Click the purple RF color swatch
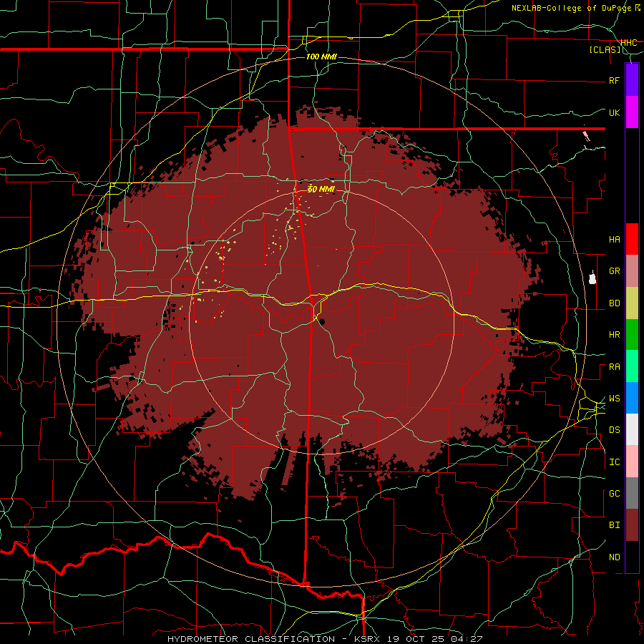 coord(632,80)
